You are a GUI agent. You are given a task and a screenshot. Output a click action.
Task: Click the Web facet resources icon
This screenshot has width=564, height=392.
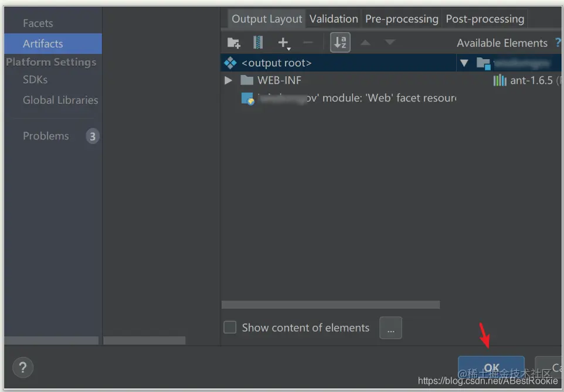[x=247, y=98]
